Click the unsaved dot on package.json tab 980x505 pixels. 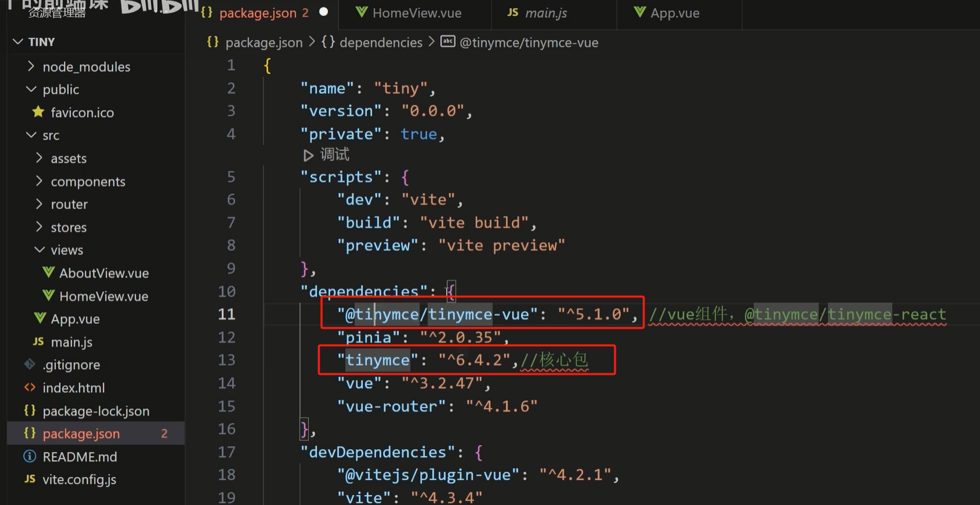point(324,13)
